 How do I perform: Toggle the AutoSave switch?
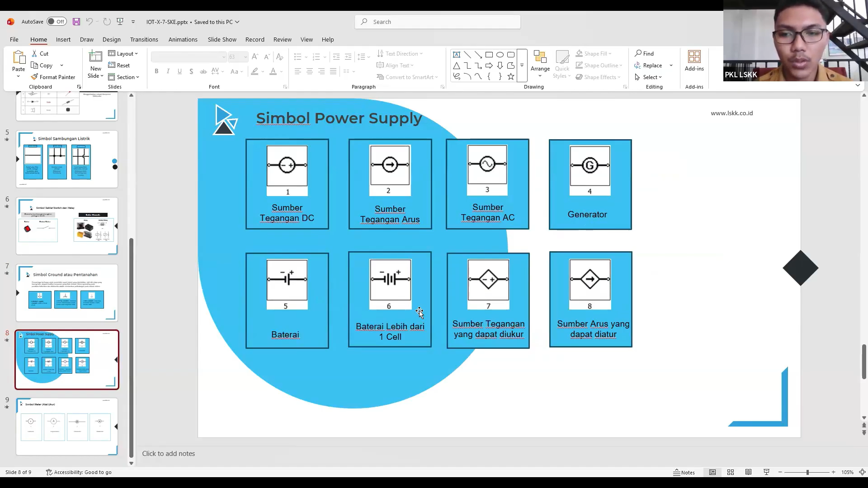[x=57, y=22]
